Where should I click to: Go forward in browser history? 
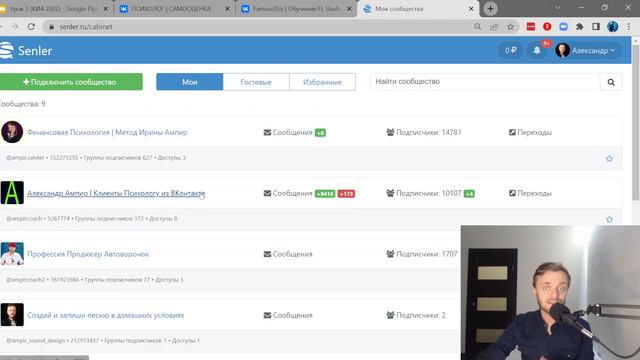15,27
